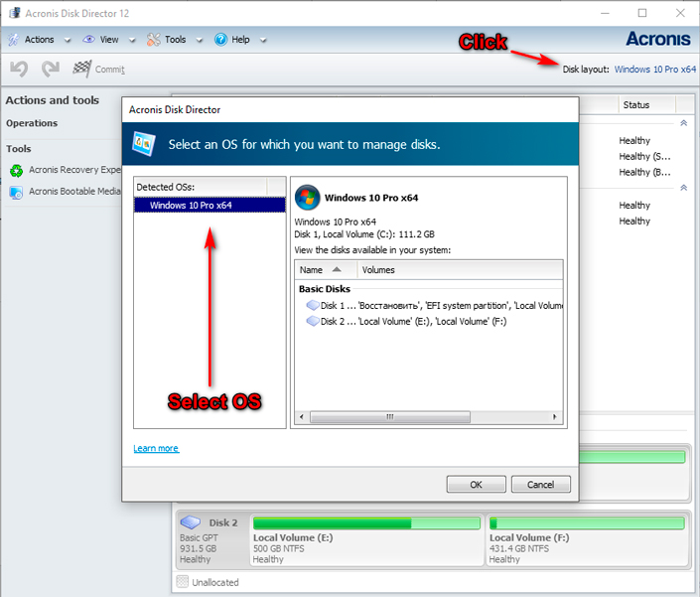Click the Acronis Recovery Expert icon
The width and height of the screenshot is (700, 597).
tap(17, 170)
